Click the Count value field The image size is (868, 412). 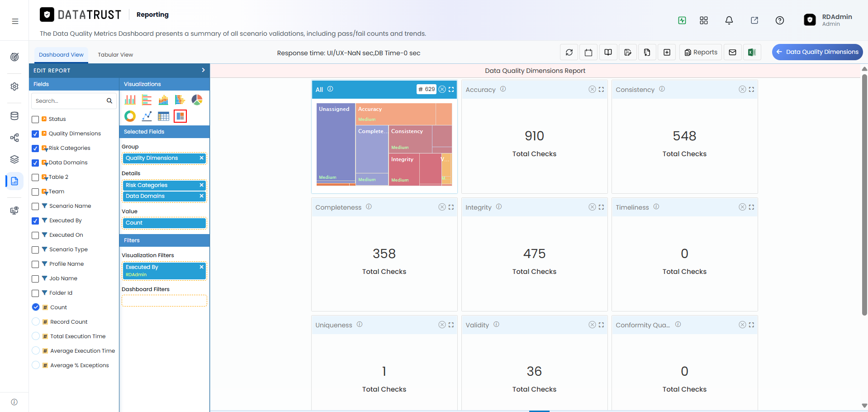pyautogui.click(x=164, y=223)
